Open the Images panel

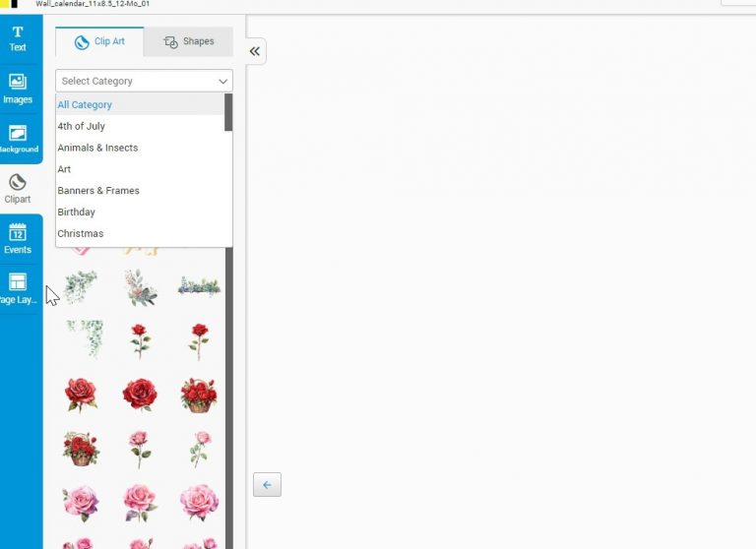coord(18,89)
